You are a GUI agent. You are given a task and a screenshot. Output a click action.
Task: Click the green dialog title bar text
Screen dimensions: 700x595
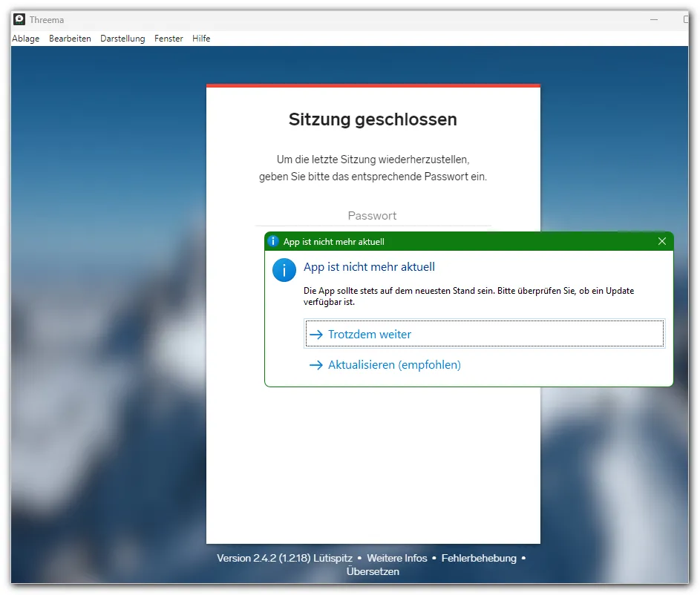point(334,242)
